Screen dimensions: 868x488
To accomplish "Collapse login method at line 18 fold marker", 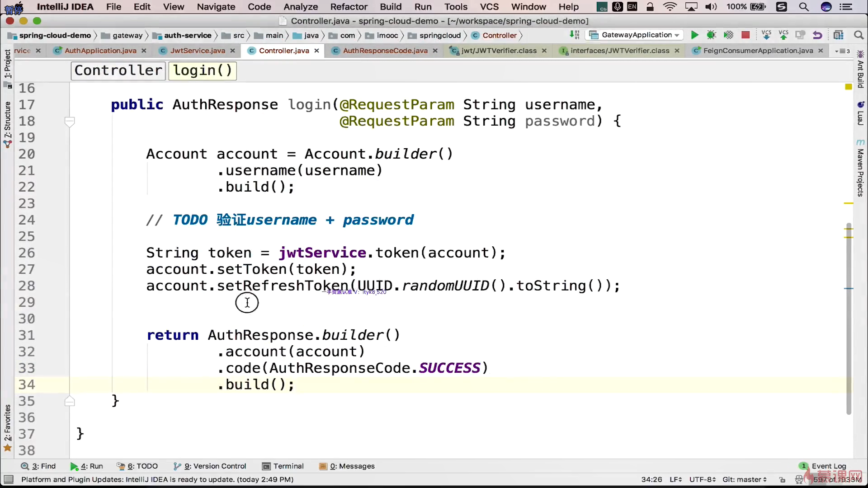I will 70,121.
